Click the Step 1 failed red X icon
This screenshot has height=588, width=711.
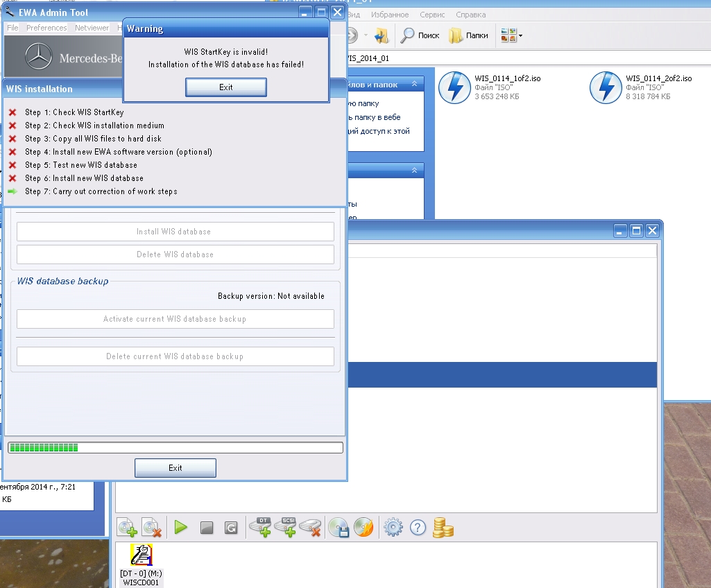[12, 112]
